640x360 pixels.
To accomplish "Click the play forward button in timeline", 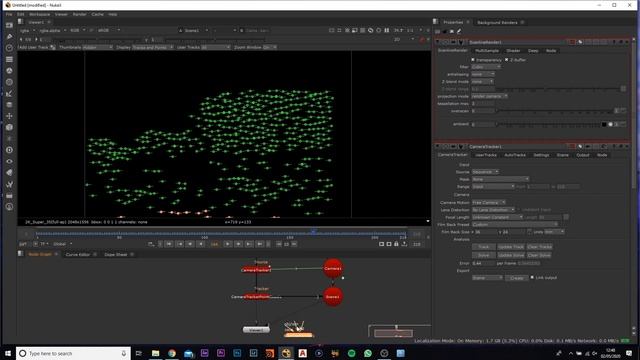I will click(x=227, y=244).
